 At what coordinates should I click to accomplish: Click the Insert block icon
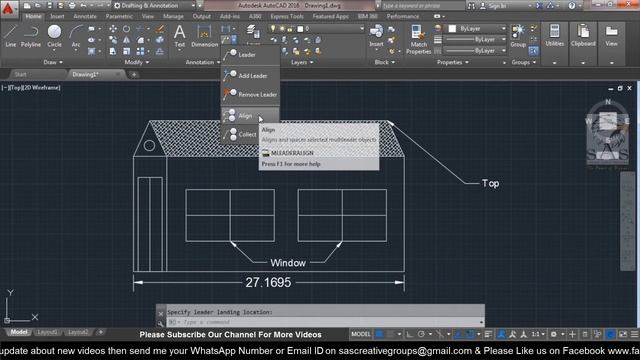coord(376,35)
